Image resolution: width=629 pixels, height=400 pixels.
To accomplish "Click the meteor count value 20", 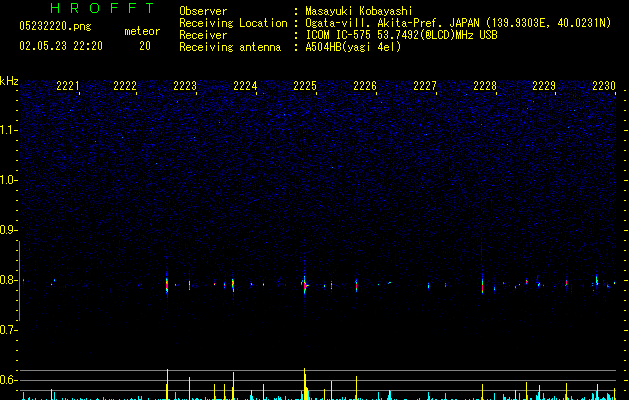I will pyautogui.click(x=145, y=46).
